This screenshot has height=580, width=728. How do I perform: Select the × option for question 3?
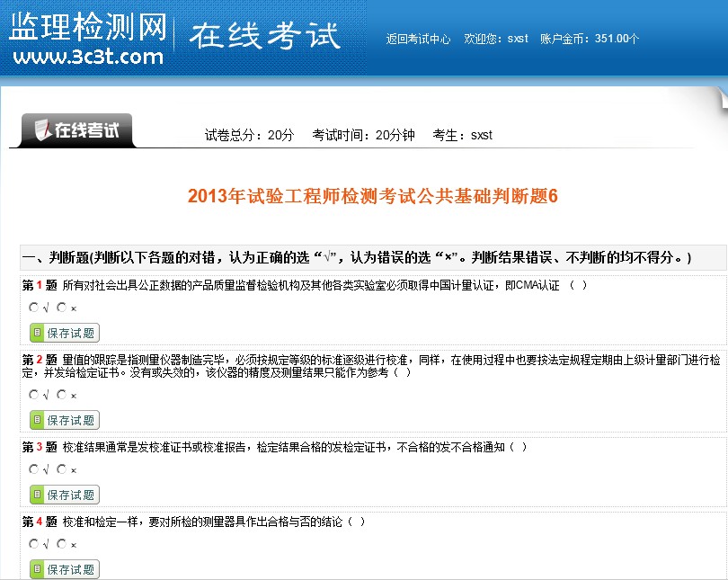61,469
